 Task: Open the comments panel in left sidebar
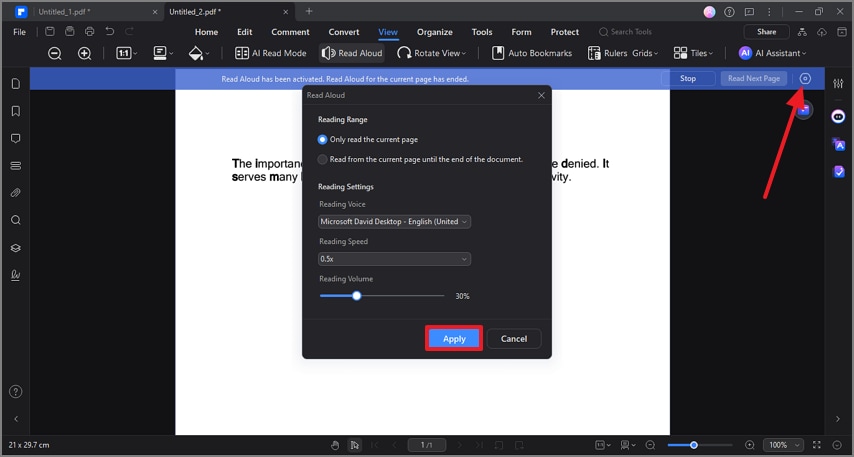[16, 138]
